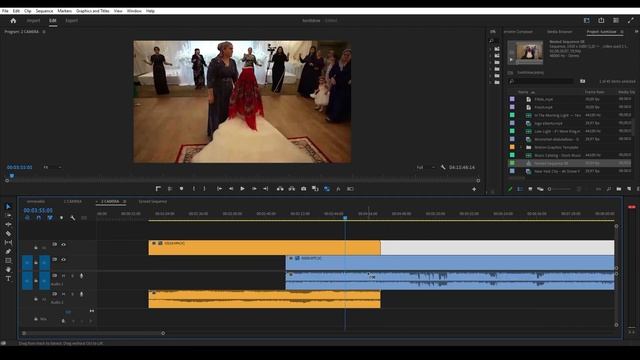Screen dimensions: 640x360
Task: Adjust Project panel thumbnail zoom slider
Action: (560, 189)
